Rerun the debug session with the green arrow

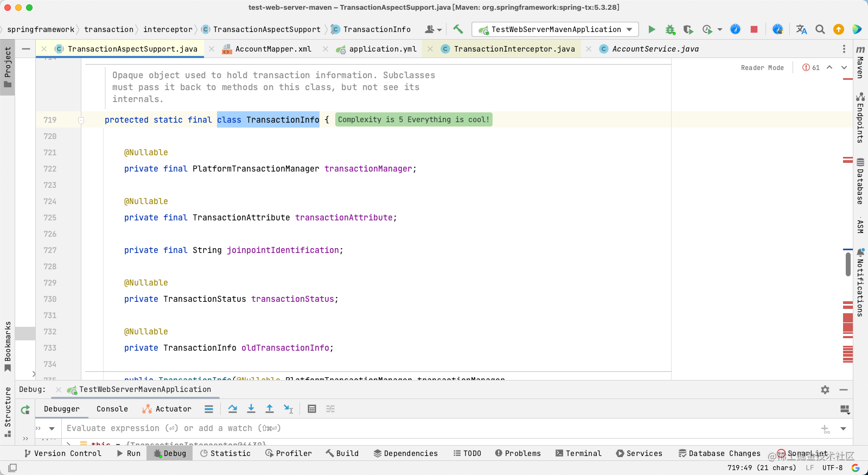point(25,410)
